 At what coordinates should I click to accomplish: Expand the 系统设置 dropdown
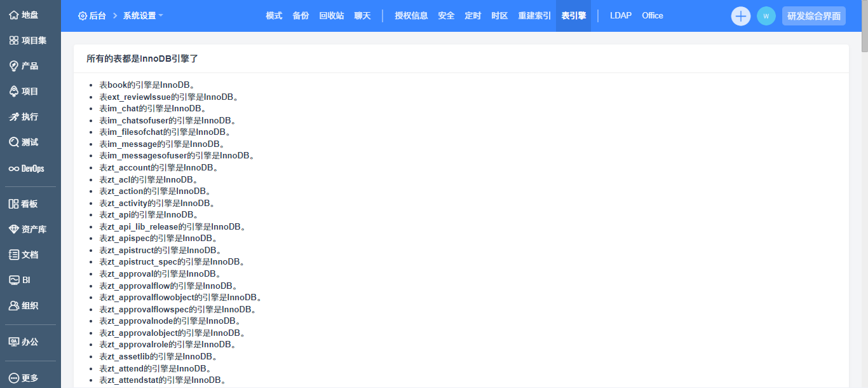point(143,16)
